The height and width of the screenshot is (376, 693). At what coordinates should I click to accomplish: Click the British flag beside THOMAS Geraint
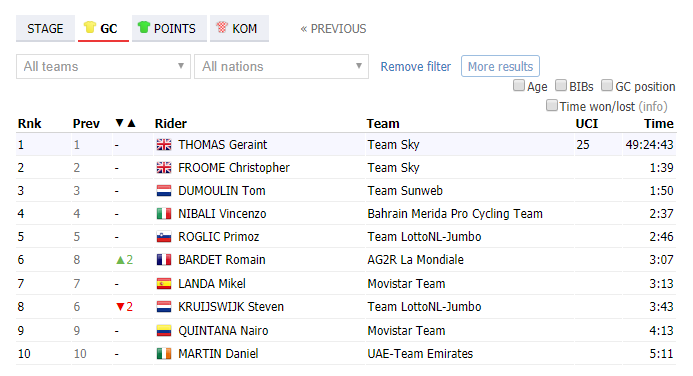(x=164, y=144)
